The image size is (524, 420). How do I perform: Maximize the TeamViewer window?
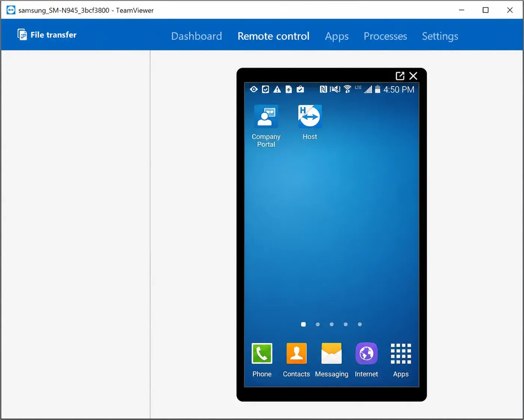[x=486, y=10]
